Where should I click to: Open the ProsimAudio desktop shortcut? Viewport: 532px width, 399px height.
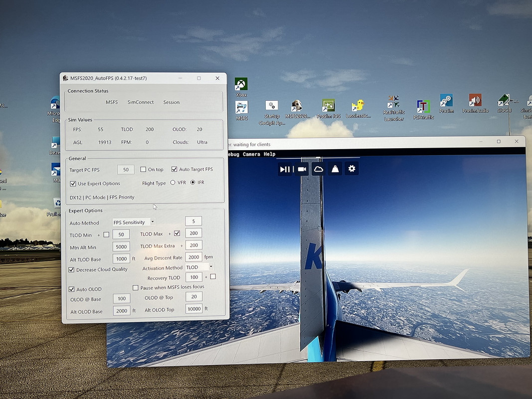475,103
